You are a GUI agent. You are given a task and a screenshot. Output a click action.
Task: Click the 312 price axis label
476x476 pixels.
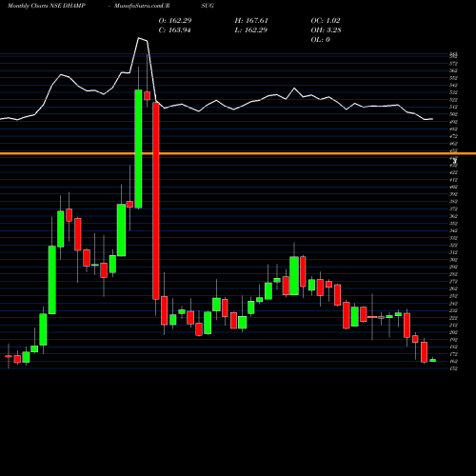pos(453,252)
